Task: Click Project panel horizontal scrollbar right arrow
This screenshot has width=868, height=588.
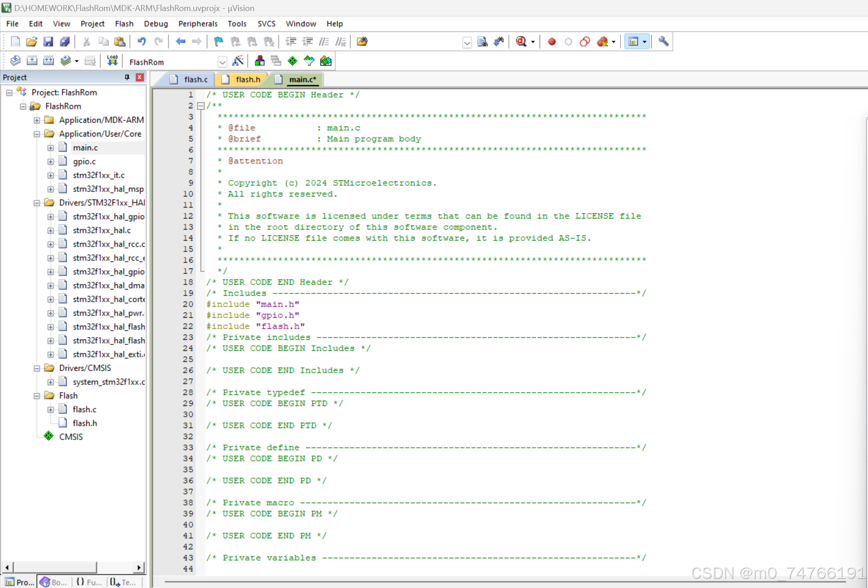Action: tap(139, 567)
